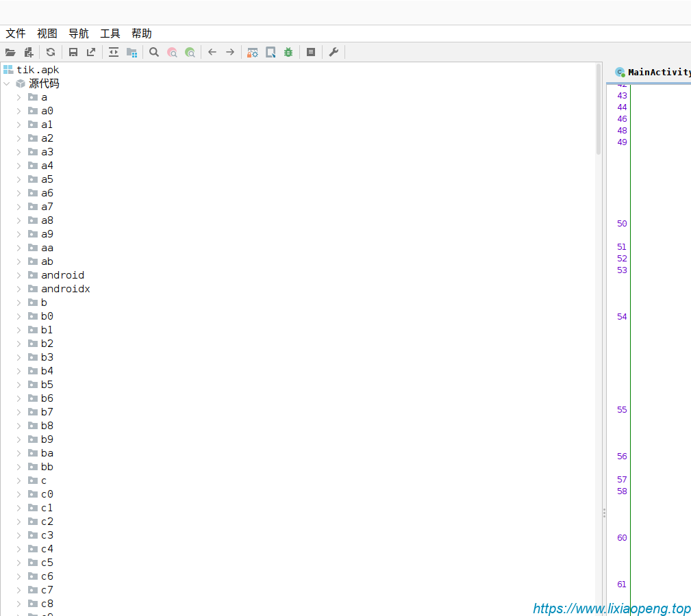This screenshot has width=691, height=616.
Task: Open the 工具 menu
Action: [110, 34]
